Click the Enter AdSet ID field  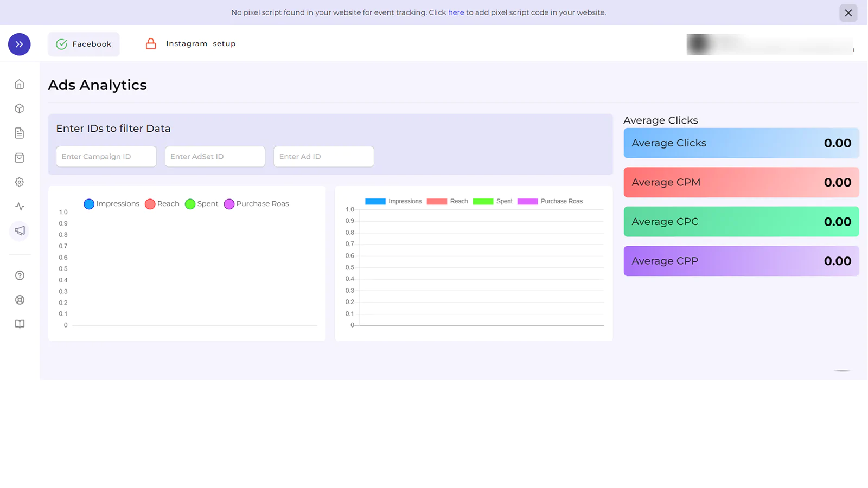(215, 157)
